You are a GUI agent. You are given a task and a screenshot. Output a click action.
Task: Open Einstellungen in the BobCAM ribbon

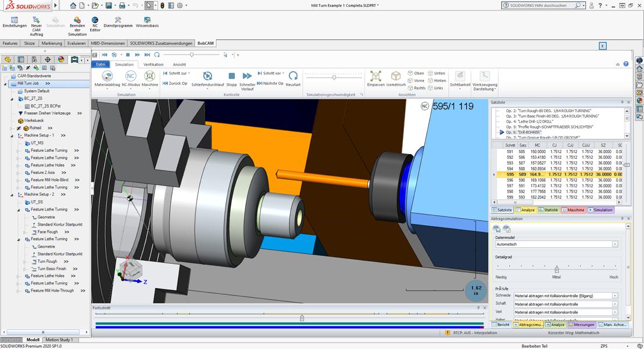click(15, 22)
